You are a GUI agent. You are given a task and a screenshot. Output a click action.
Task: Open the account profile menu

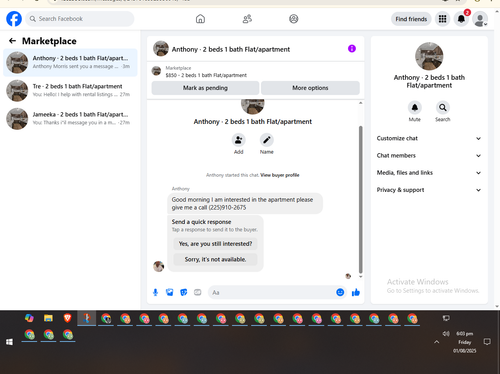480,19
